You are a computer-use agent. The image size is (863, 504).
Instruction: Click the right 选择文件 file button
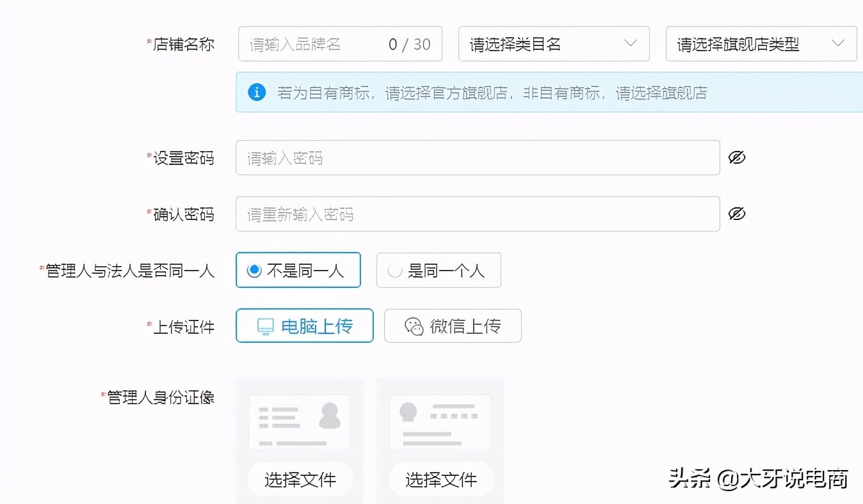pyautogui.click(x=440, y=479)
